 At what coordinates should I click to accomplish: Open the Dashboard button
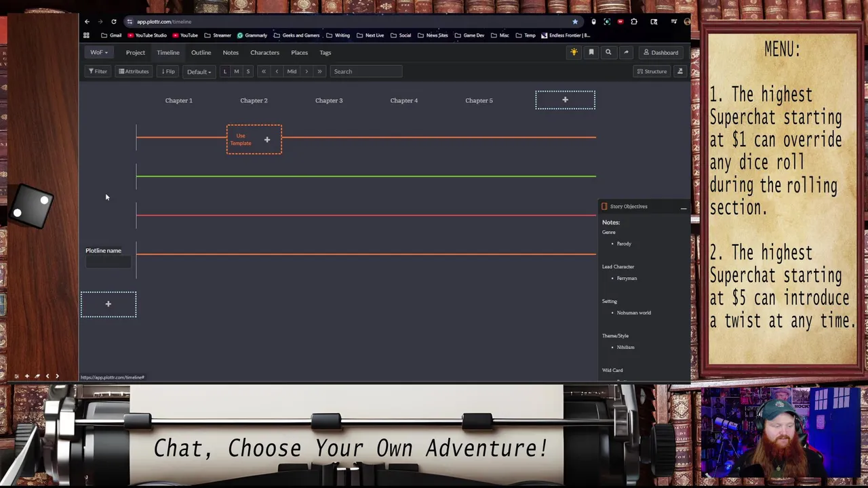click(661, 52)
